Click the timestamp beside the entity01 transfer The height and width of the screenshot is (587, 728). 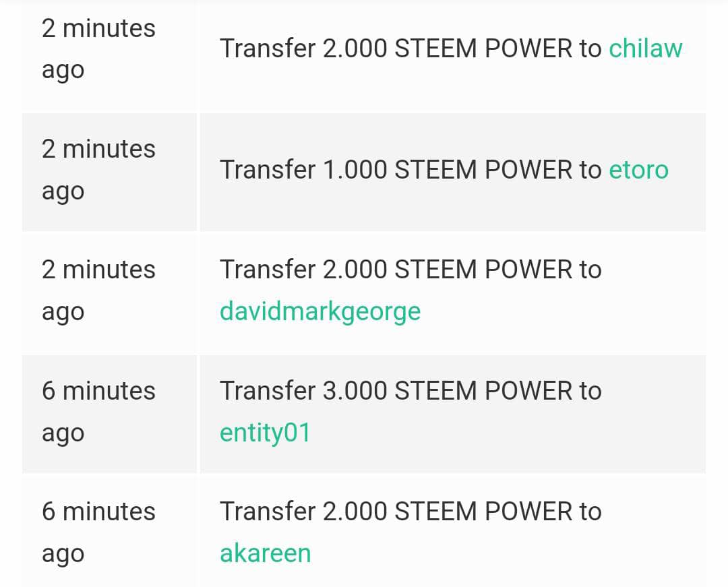(x=98, y=411)
